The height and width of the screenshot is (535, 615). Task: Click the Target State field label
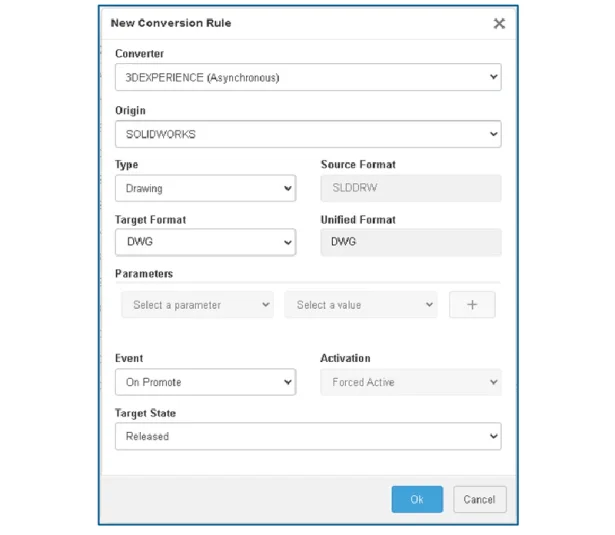tap(146, 412)
